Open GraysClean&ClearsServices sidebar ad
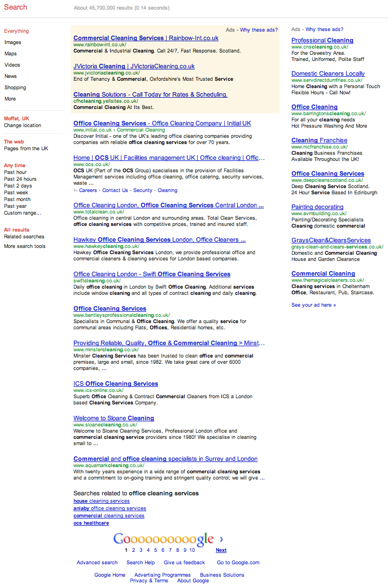388x588 pixels. click(x=331, y=241)
